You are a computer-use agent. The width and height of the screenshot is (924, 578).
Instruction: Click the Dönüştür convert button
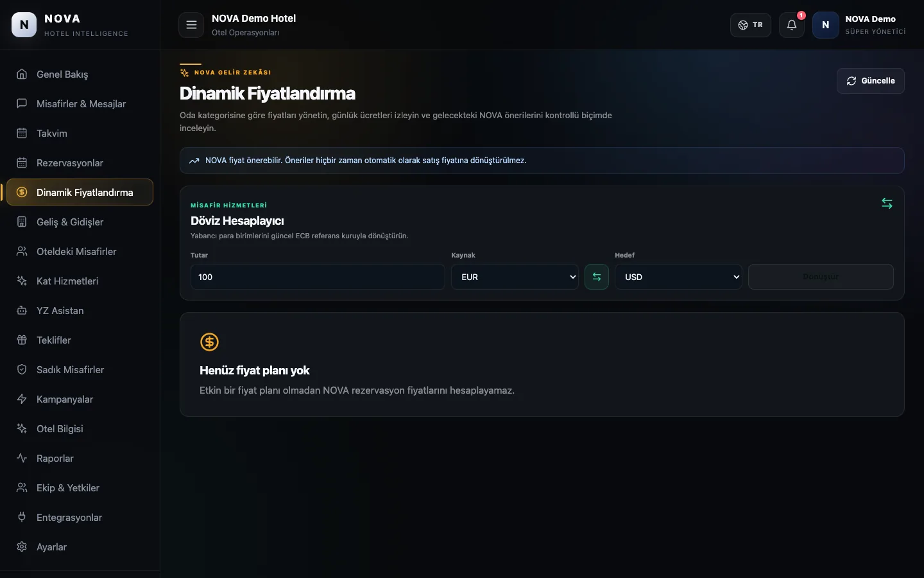pyautogui.click(x=821, y=277)
